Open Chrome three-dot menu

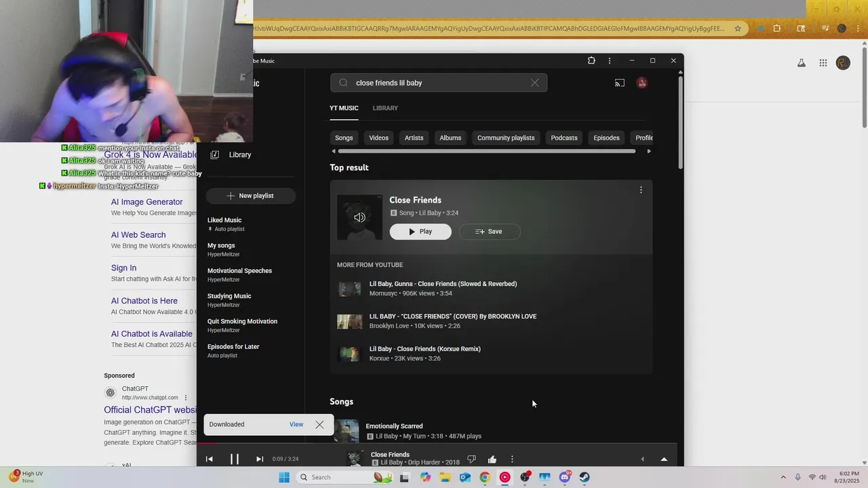(x=859, y=28)
